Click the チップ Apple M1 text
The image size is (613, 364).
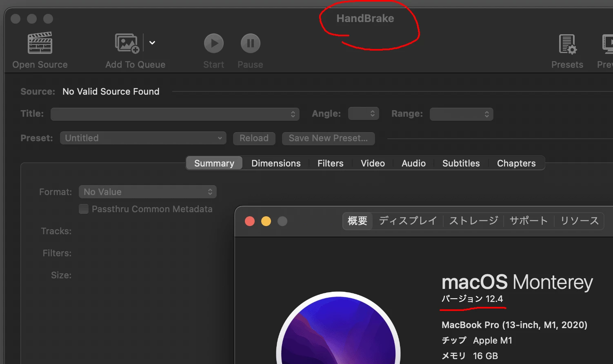[477, 340]
